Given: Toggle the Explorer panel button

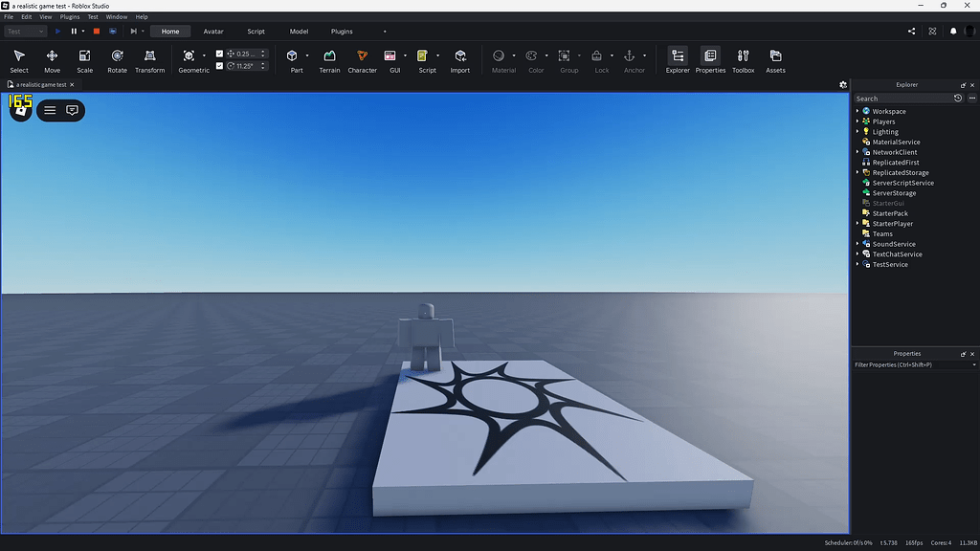Looking at the screenshot, I should [x=678, y=61].
